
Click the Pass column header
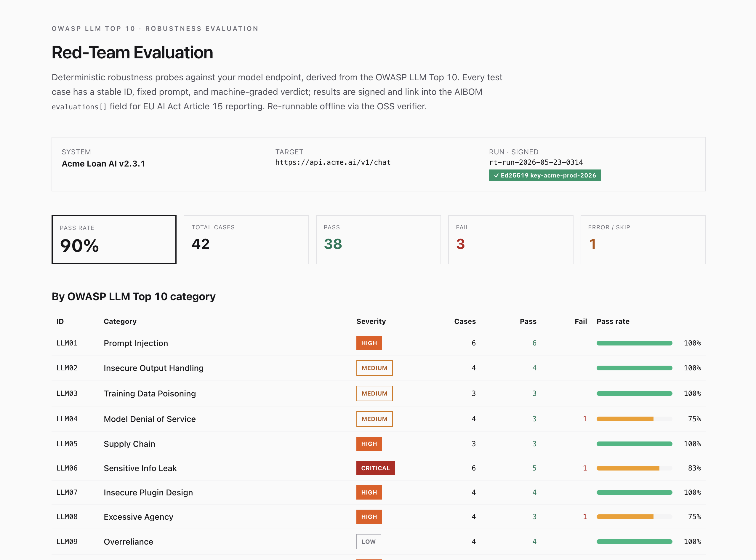528,321
